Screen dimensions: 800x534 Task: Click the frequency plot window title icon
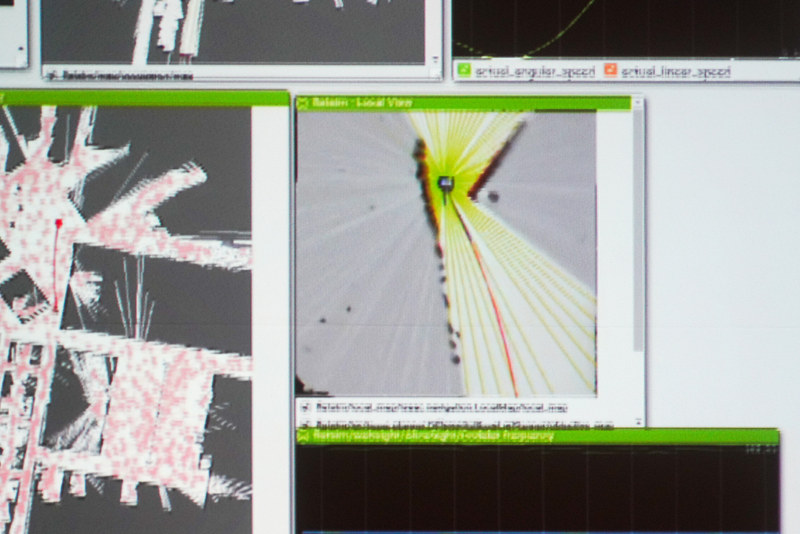304,436
